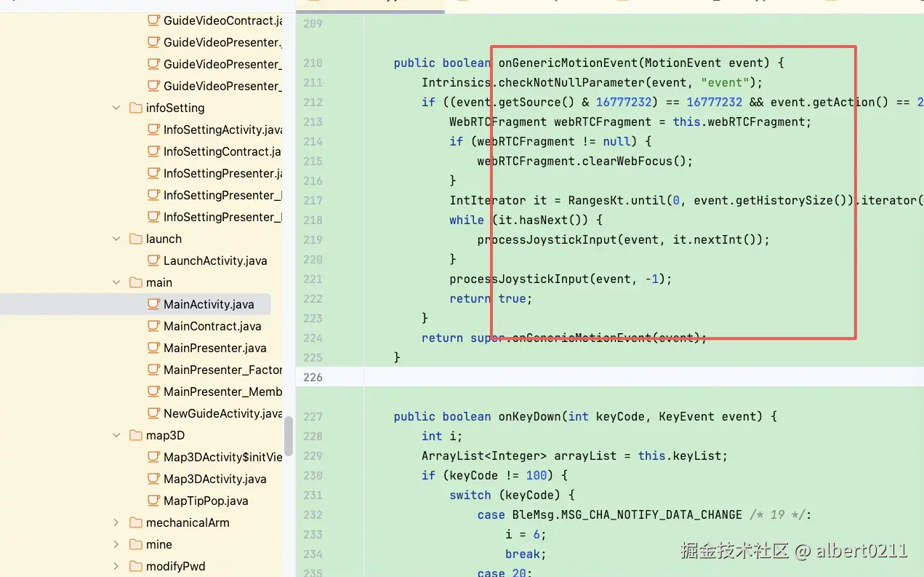
Task: Click the class icon beside NewGuideActivity.java
Action: pyautogui.click(x=153, y=413)
